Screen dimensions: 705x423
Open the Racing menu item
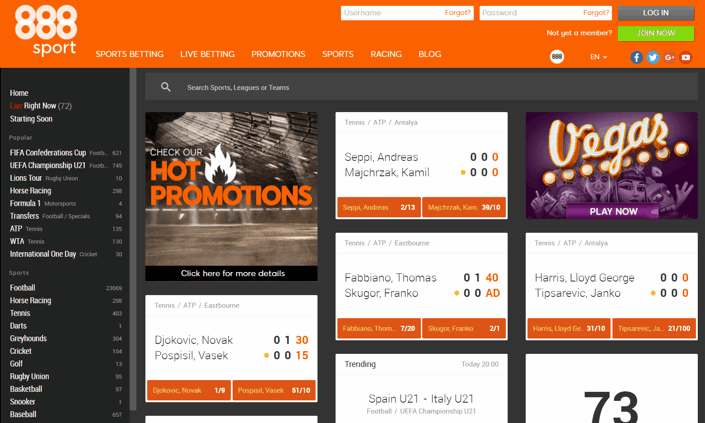point(386,54)
